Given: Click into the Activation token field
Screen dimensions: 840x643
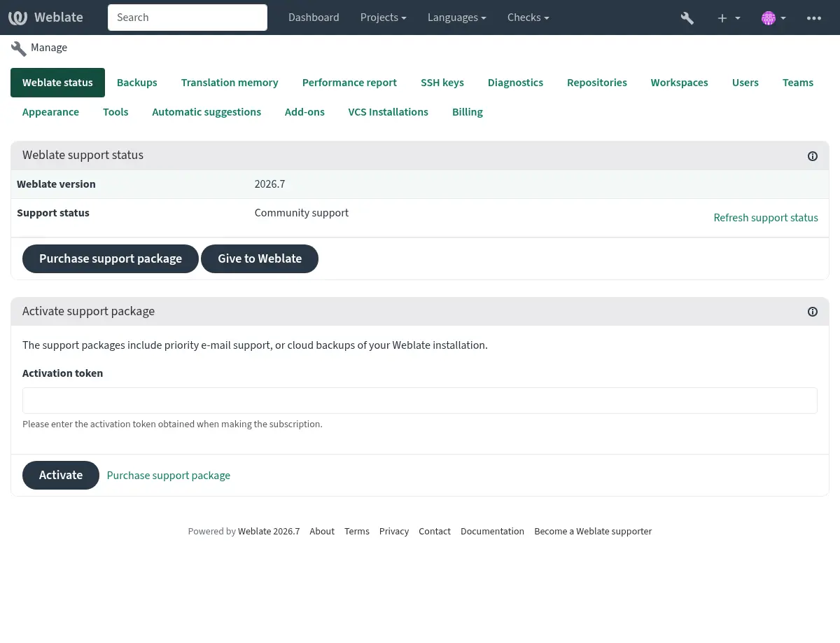Looking at the screenshot, I should (x=420, y=401).
